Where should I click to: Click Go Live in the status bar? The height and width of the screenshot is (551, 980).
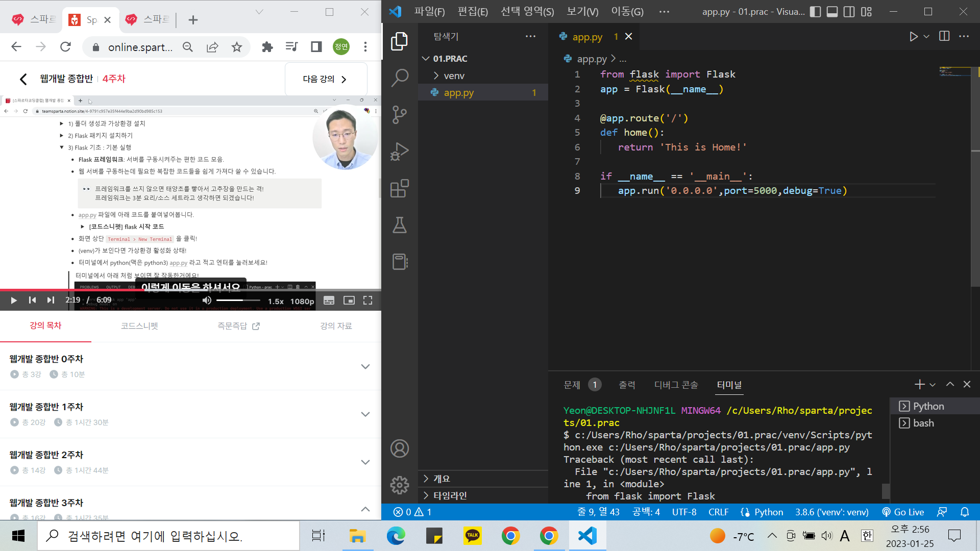(x=903, y=512)
